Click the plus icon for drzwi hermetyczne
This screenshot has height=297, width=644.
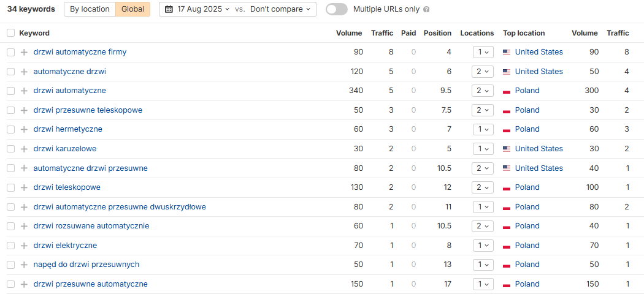25,129
